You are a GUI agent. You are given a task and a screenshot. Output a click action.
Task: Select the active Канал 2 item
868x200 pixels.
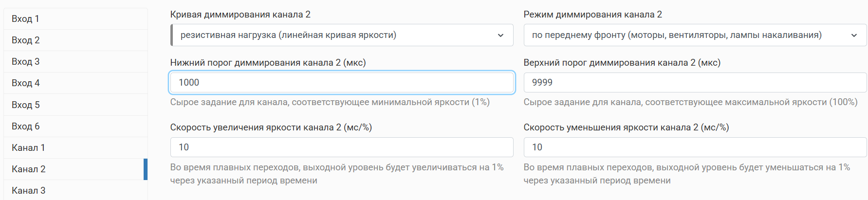[x=75, y=169]
